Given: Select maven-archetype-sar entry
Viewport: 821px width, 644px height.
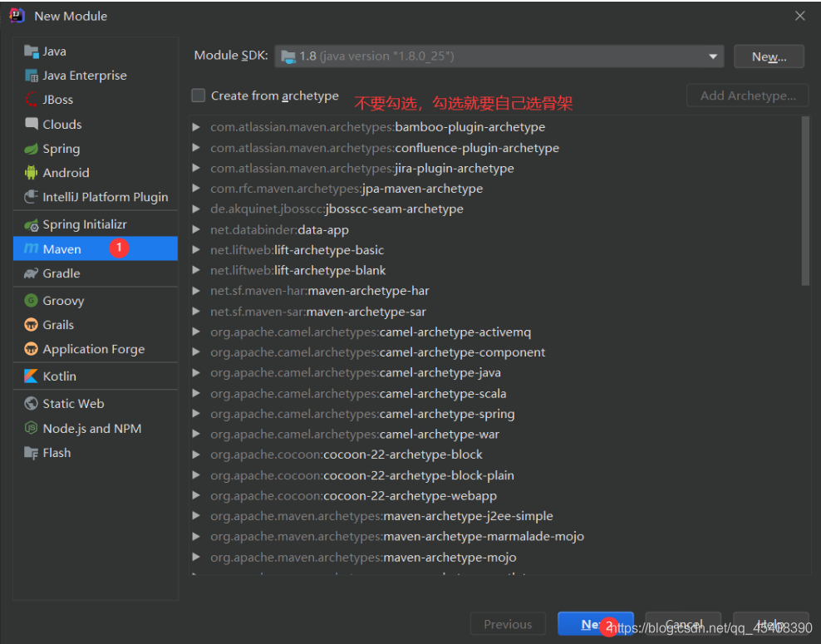Looking at the screenshot, I should point(317,312).
